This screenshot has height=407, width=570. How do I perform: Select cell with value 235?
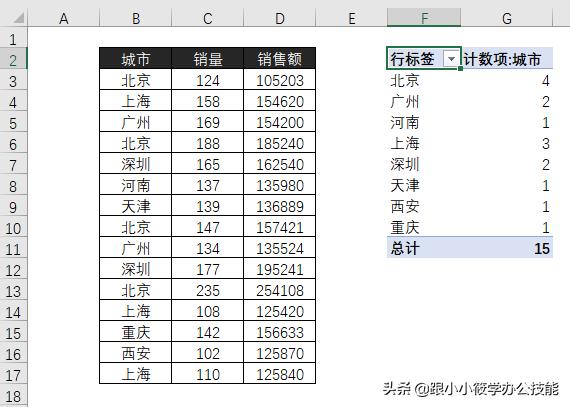pos(208,290)
